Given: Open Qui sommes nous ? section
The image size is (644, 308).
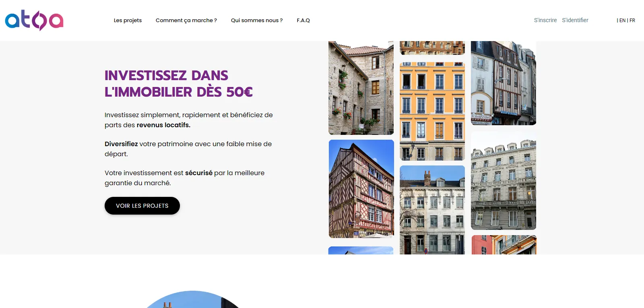Looking at the screenshot, I should 256,20.
